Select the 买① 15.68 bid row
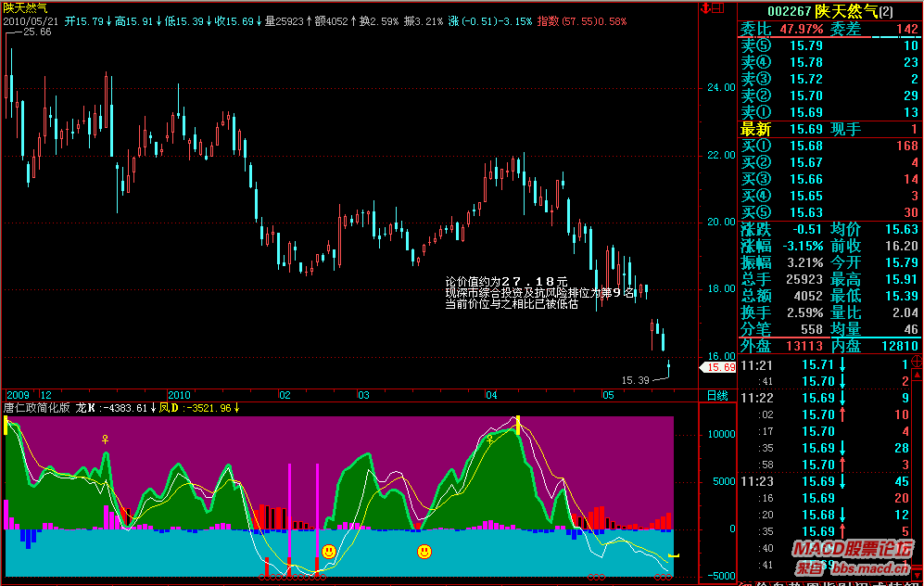924x586 pixels. pos(829,146)
